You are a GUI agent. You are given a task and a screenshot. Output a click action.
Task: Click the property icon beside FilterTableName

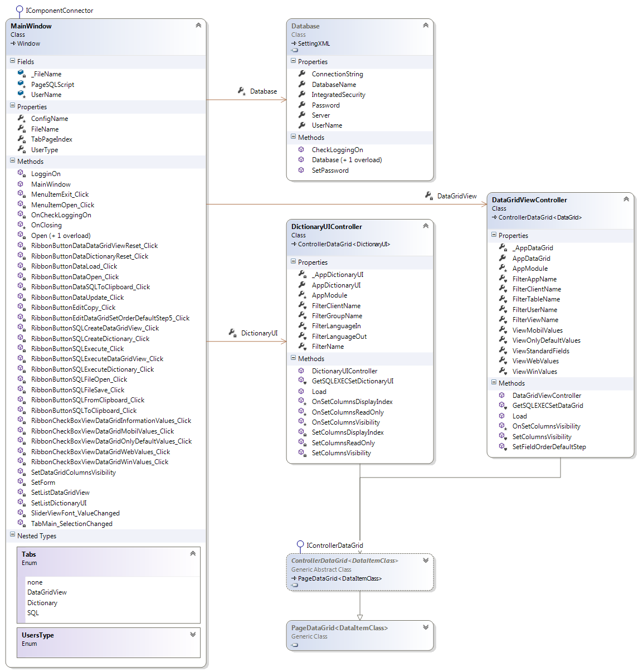[x=503, y=299]
